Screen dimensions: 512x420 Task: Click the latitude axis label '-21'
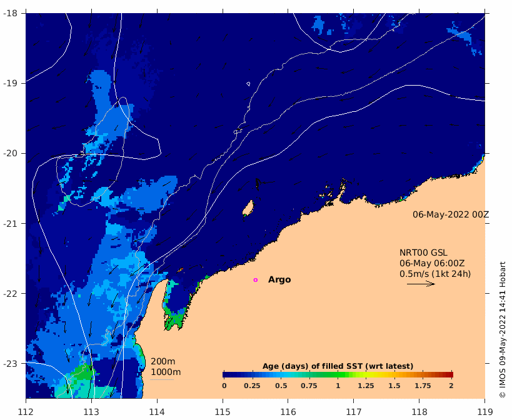click(x=10, y=223)
